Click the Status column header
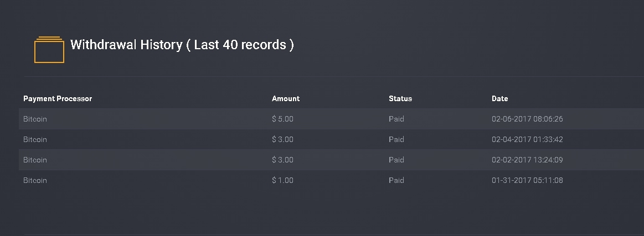Screen dimensions: 644x236 [400, 98]
